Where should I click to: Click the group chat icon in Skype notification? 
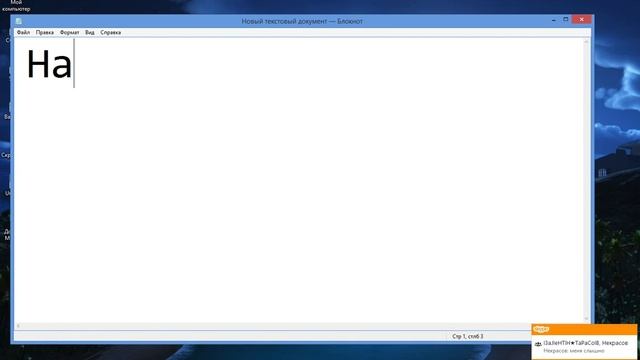(x=538, y=344)
